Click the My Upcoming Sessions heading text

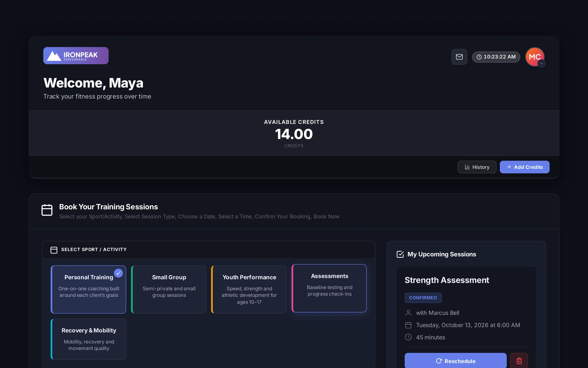[x=442, y=254]
